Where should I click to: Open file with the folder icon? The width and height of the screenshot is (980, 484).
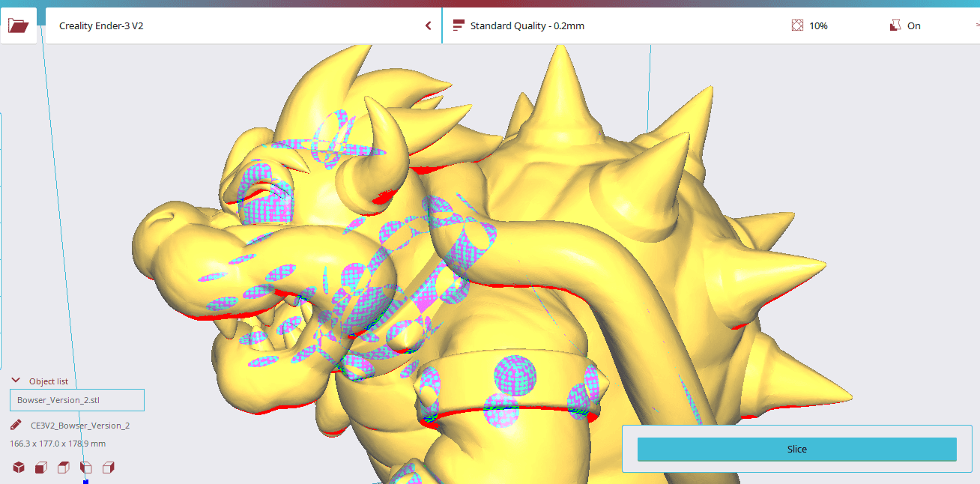click(19, 25)
